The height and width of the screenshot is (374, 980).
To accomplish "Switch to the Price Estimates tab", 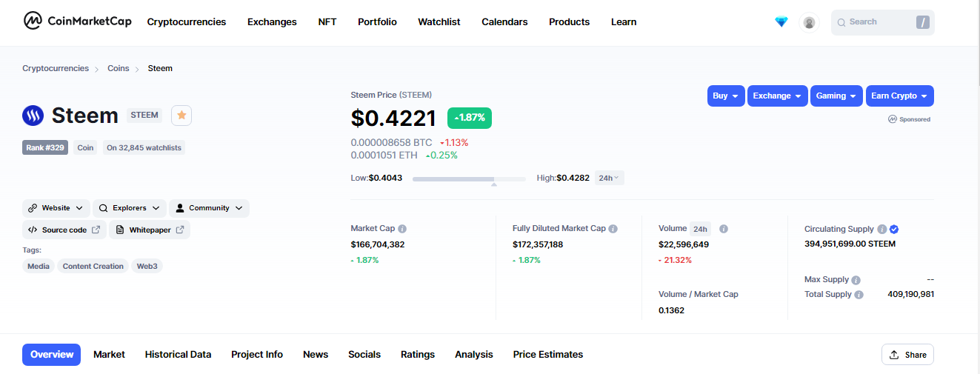I will [x=548, y=355].
